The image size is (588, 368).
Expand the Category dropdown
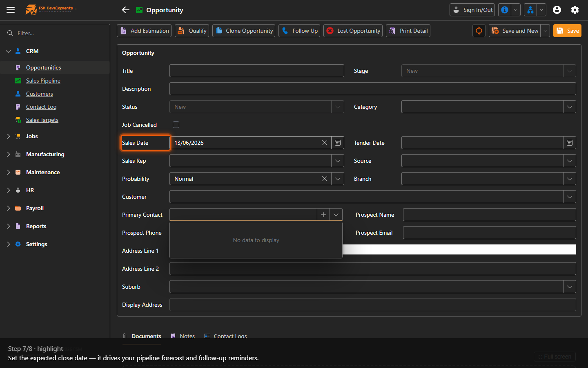[x=570, y=107]
